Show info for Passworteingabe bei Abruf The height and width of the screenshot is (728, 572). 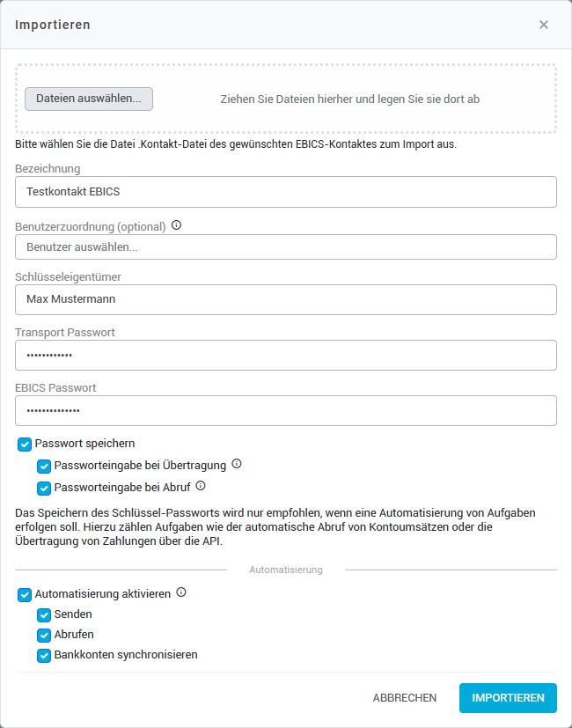pyautogui.click(x=201, y=486)
